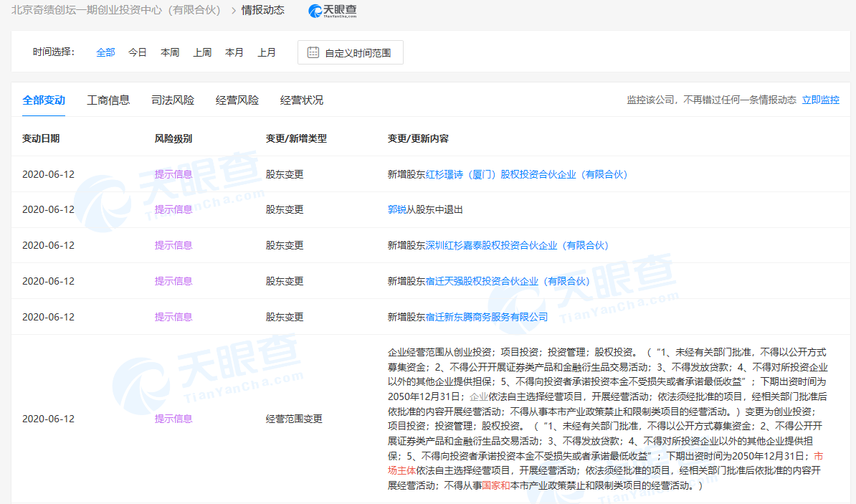Viewport: 856px width, 504px height.
Task: Filter changes by 上月
Action: 267,52
